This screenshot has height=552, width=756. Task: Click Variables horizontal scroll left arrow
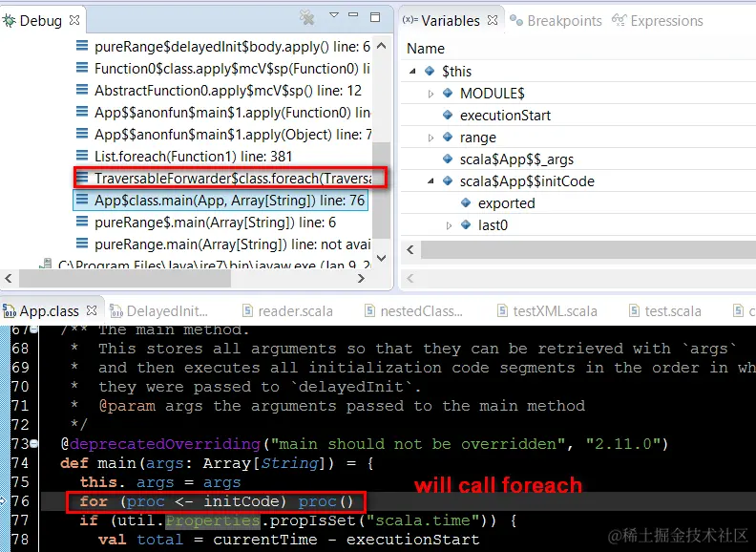click(410, 249)
